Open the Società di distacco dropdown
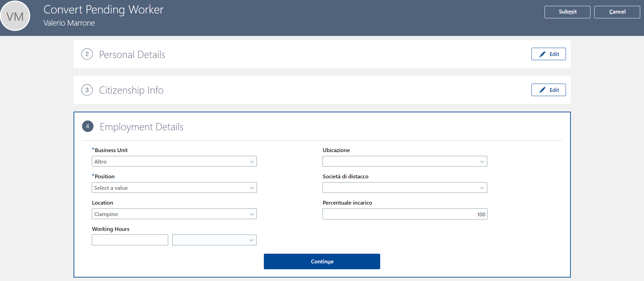Image resolution: width=644 pixels, height=281 pixels. click(405, 188)
